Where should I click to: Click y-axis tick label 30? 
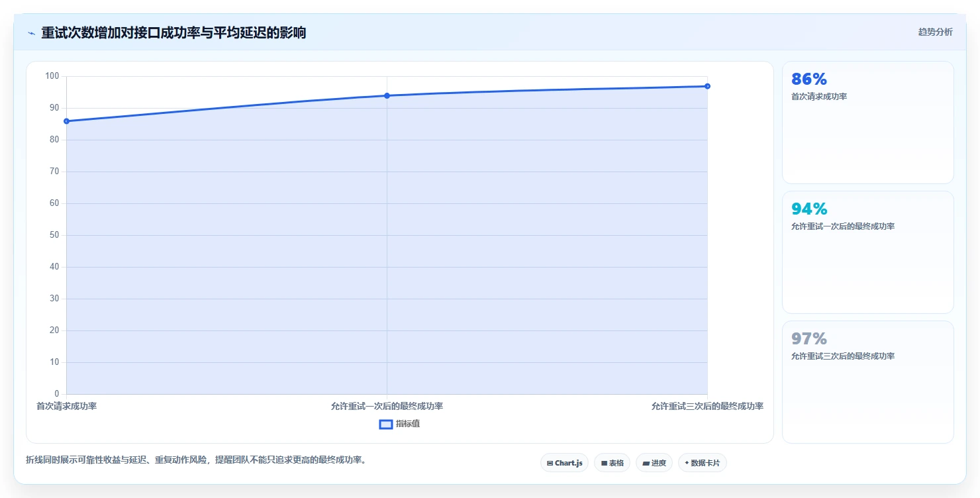coord(54,299)
